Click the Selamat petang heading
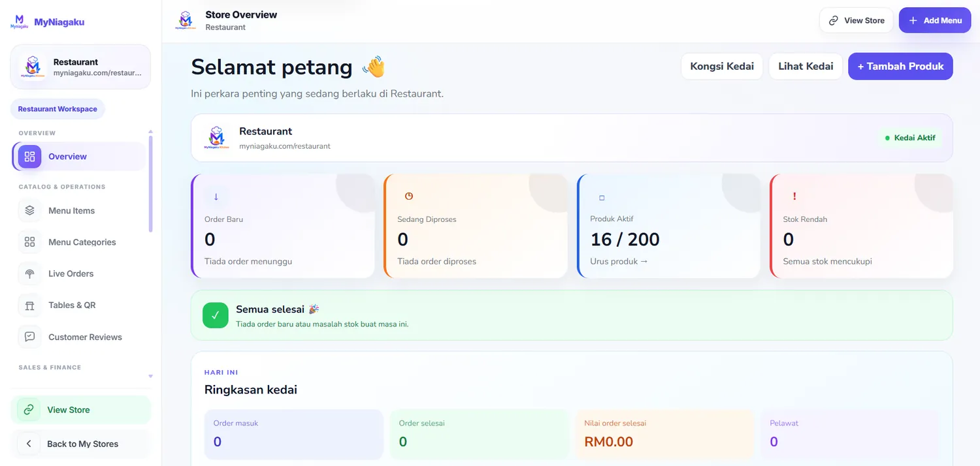Viewport: 980px width, 466px height. click(271, 67)
